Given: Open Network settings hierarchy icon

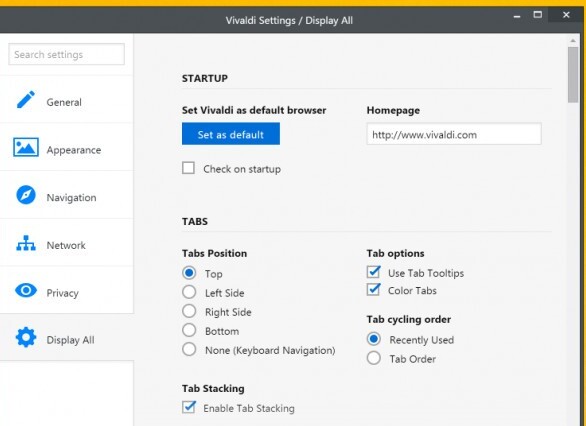Looking at the screenshot, I should 26,243.
